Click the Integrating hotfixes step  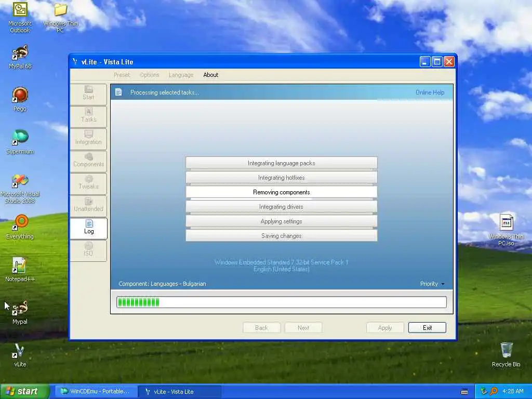(x=281, y=178)
